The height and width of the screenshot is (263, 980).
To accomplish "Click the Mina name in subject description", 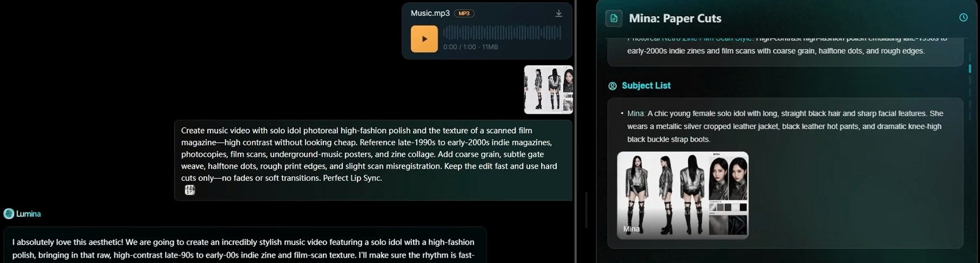I will pos(636,114).
